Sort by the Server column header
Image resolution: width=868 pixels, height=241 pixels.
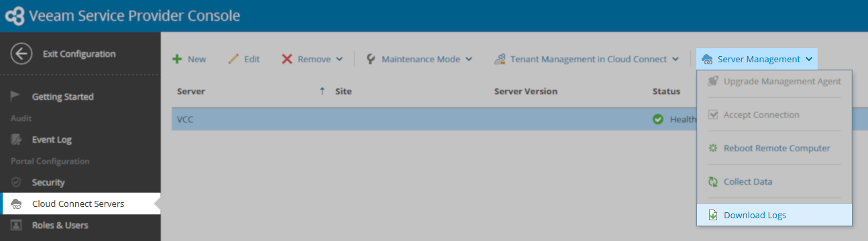pos(191,91)
